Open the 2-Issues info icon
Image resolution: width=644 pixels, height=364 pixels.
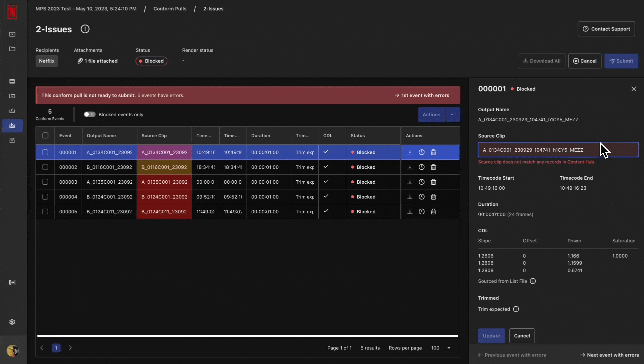pos(85,29)
